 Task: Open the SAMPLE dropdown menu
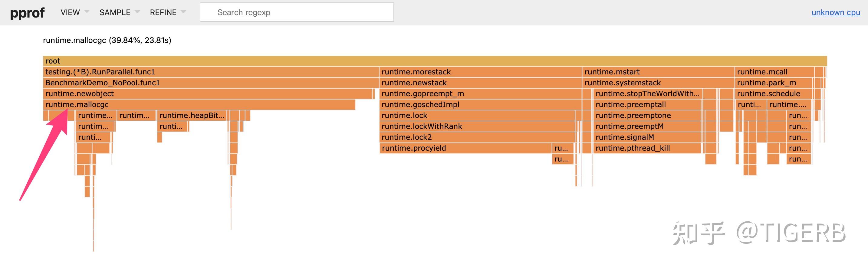pos(119,12)
